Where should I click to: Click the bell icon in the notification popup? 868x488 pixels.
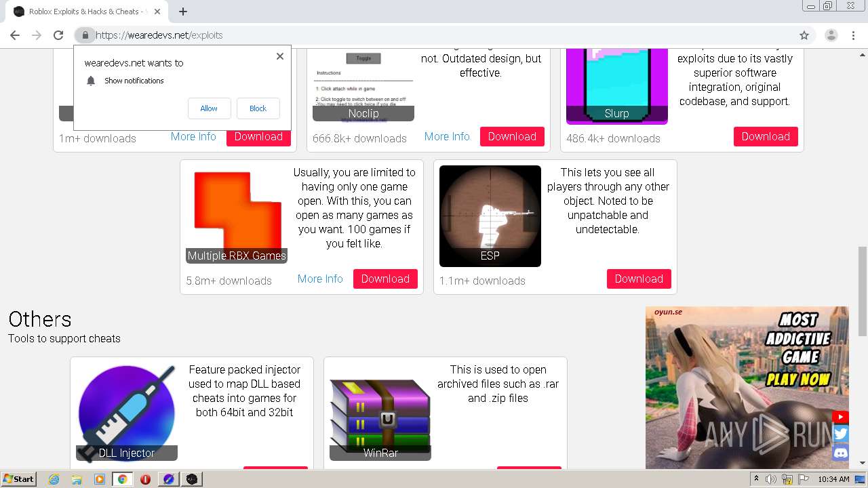91,81
